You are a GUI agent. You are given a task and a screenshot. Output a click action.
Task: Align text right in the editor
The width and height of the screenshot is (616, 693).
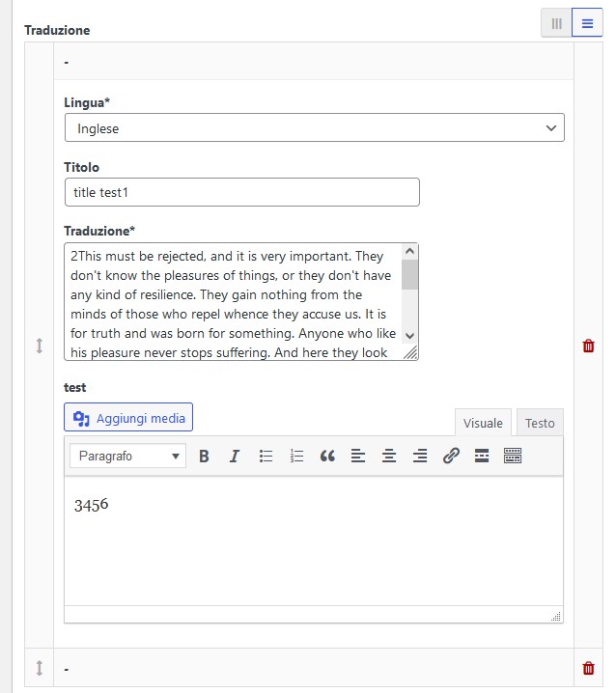coord(420,456)
